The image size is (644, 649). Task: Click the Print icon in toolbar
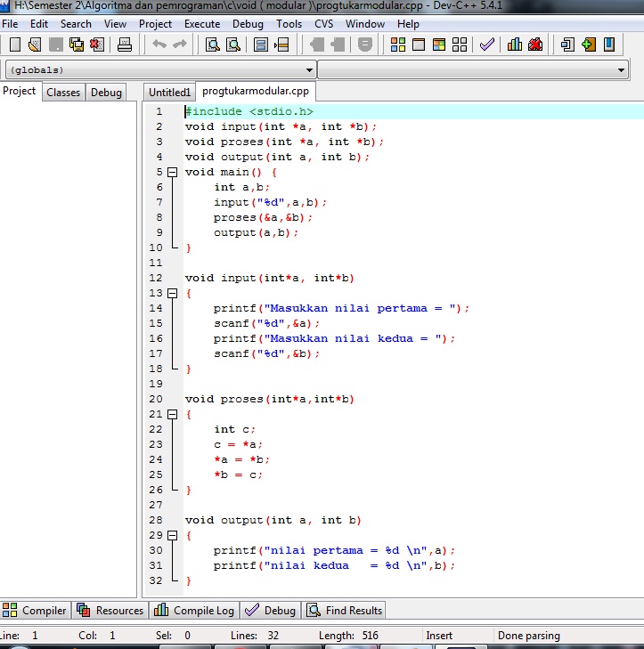point(125,45)
